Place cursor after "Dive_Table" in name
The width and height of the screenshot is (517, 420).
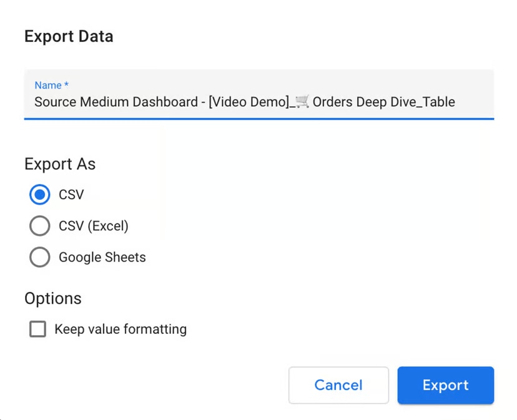pyautogui.click(x=456, y=102)
